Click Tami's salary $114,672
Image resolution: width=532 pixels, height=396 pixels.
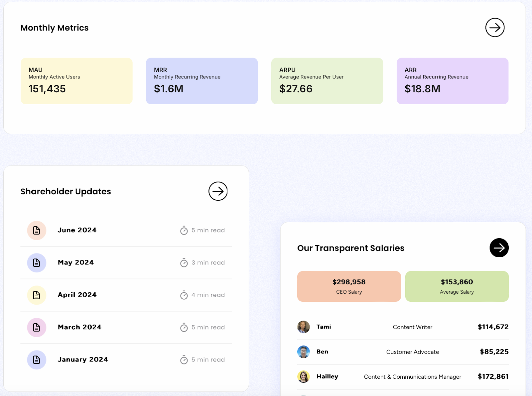click(493, 327)
